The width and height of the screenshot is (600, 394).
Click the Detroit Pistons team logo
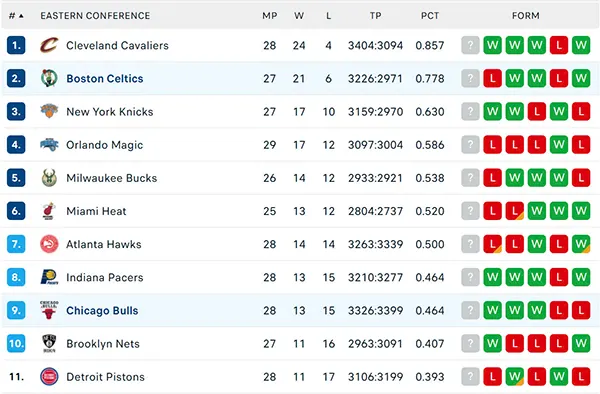click(x=49, y=377)
